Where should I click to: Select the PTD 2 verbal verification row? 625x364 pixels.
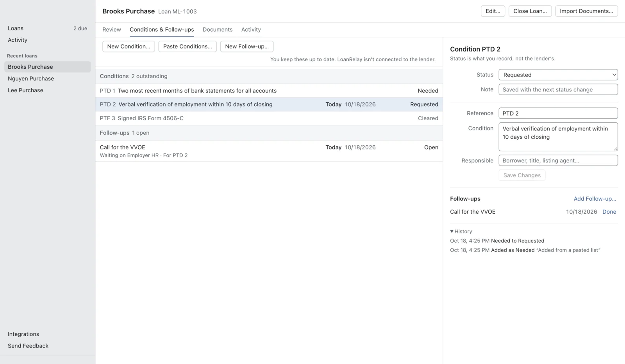coord(269,104)
